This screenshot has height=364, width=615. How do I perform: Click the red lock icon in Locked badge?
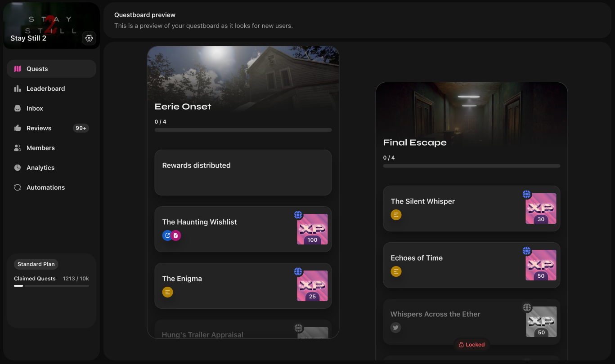(x=461, y=345)
